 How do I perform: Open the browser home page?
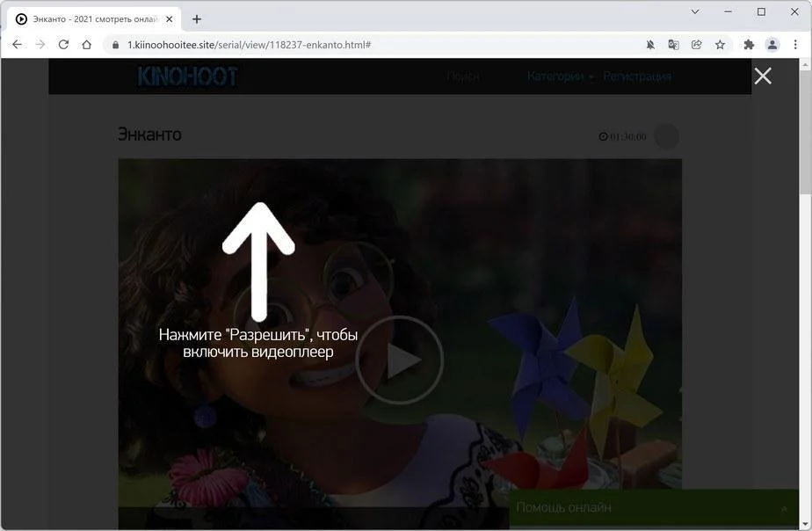86,45
